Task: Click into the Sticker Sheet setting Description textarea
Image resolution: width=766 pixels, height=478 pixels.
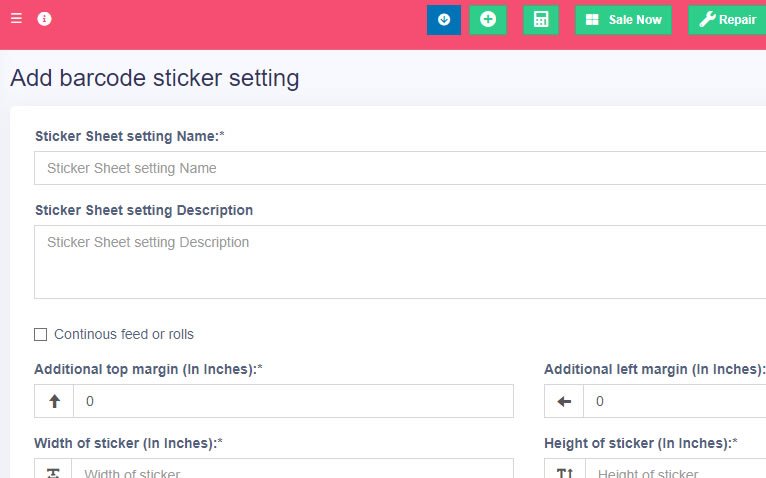Action: pyautogui.click(x=400, y=261)
